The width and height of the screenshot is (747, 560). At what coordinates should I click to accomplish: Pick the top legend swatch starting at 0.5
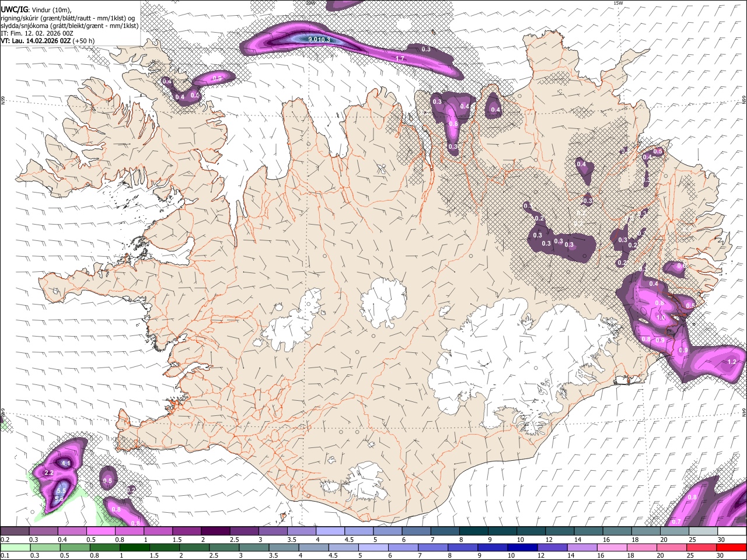[x=100, y=531]
